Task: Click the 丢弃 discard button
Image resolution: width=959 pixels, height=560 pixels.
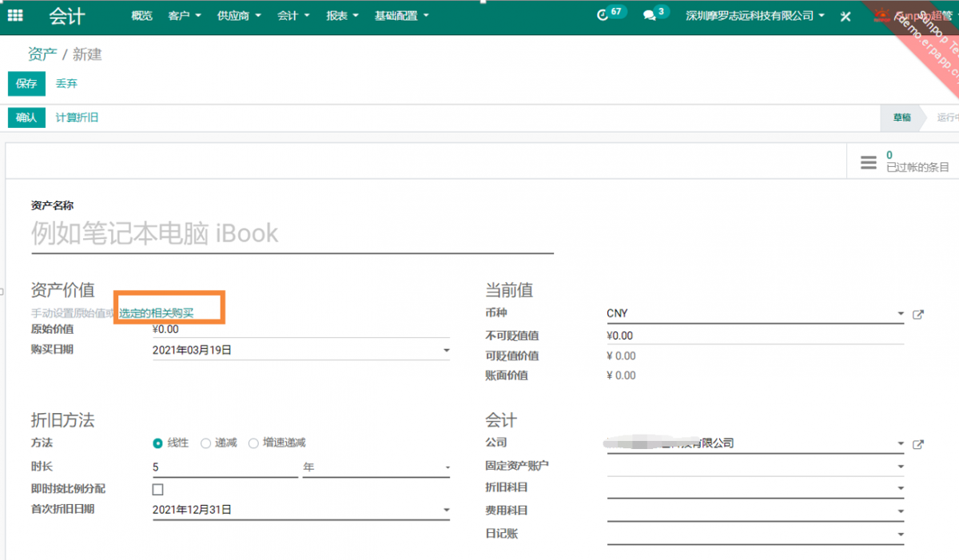Action: (66, 83)
